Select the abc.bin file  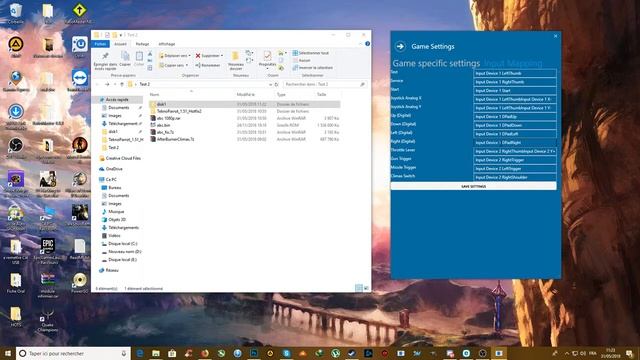244,125
